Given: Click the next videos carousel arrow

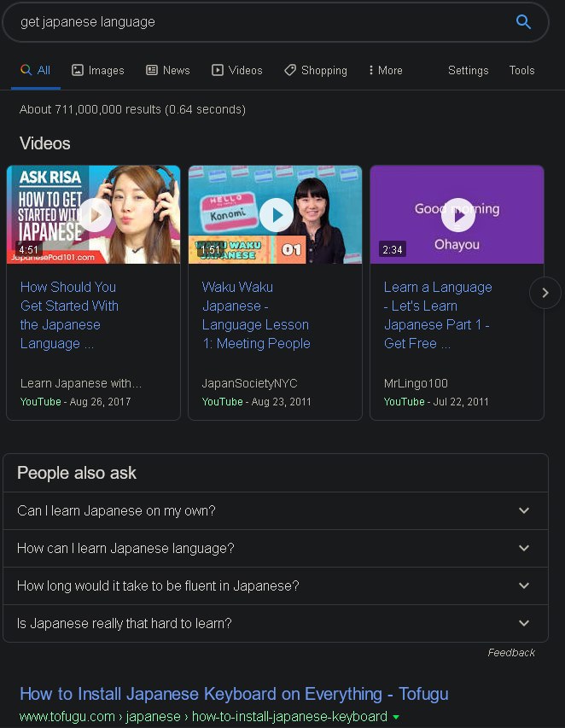Looking at the screenshot, I should 545,293.
